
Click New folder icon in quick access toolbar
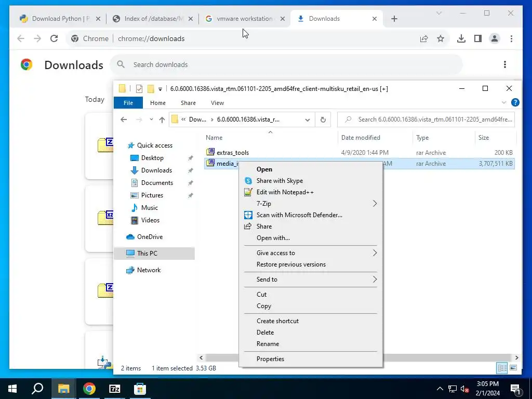(x=151, y=89)
